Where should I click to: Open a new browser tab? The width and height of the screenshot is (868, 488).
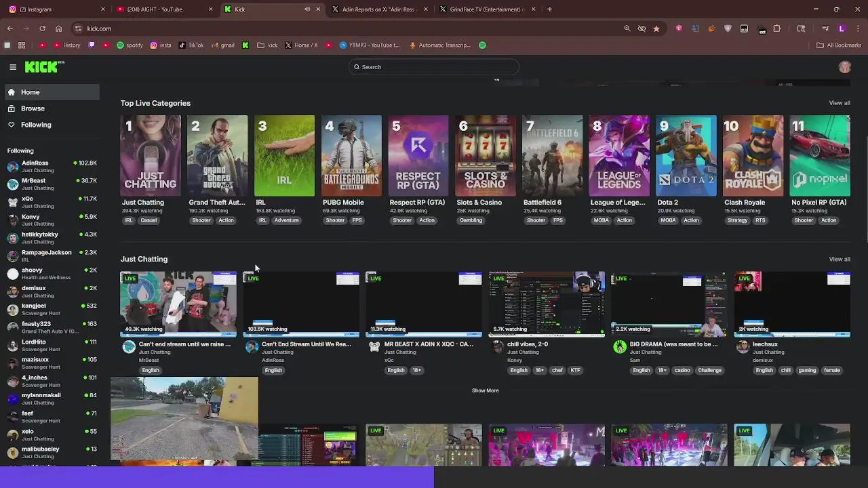[549, 9]
